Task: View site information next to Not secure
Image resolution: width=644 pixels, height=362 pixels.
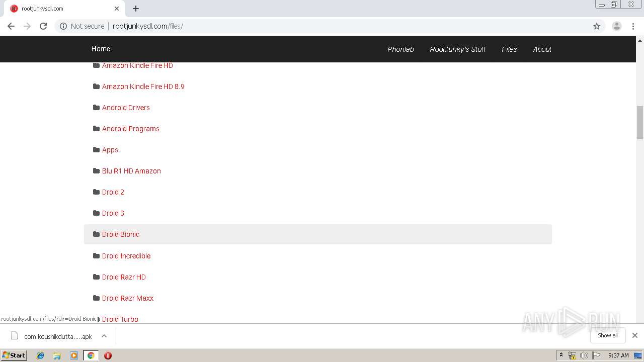Action: [x=63, y=26]
